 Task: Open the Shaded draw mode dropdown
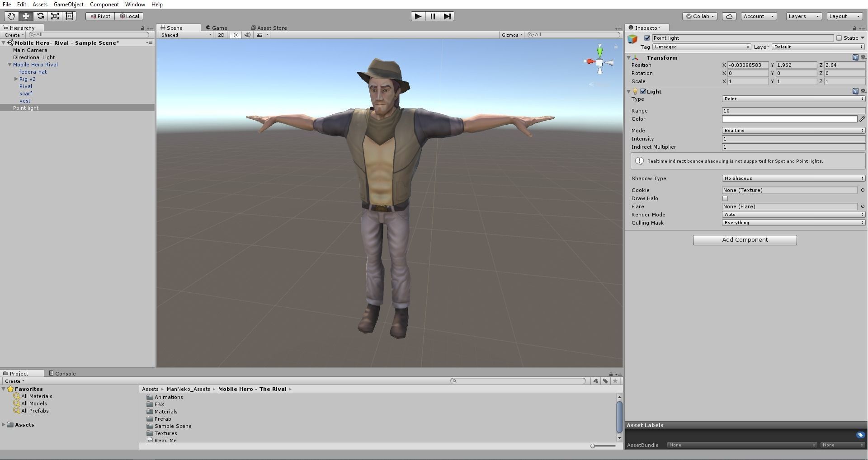tap(186, 35)
